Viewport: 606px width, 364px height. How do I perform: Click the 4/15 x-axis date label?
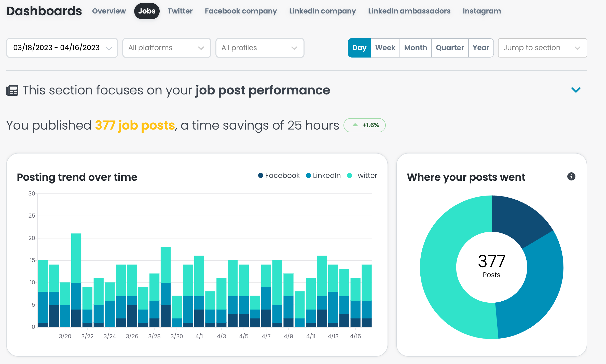(x=355, y=336)
